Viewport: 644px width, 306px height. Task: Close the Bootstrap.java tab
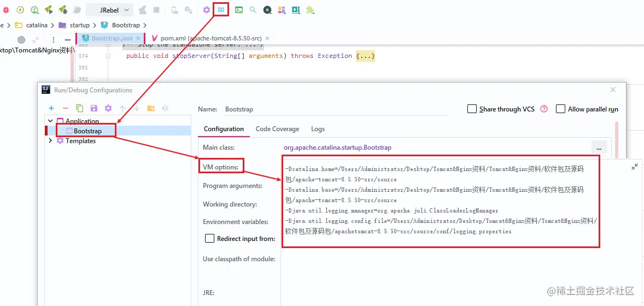tap(138, 38)
